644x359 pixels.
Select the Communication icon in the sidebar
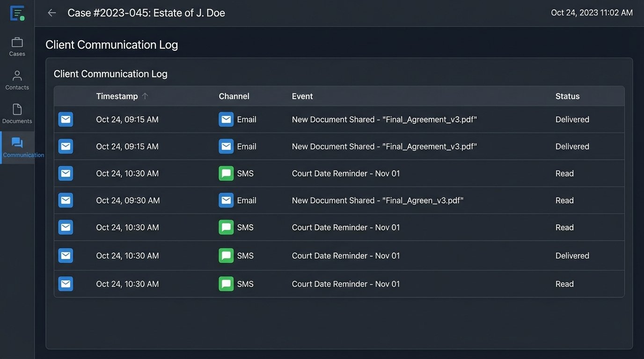tap(17, 143)
